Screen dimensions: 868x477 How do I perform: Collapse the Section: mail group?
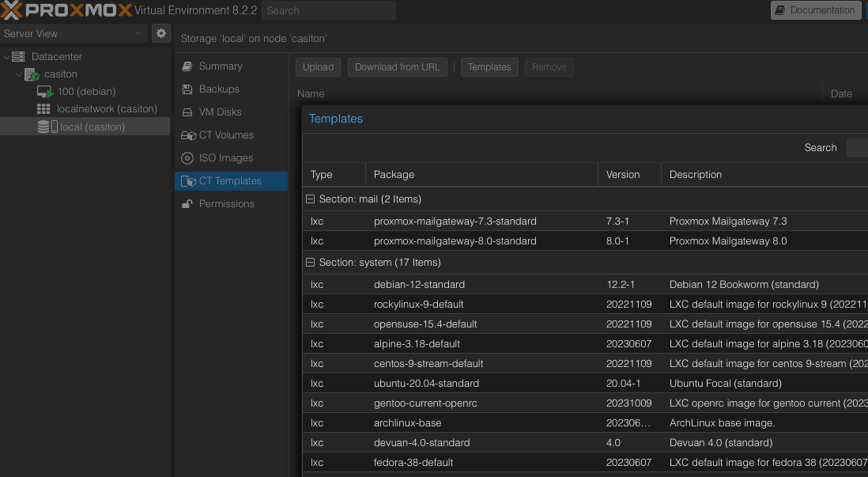tap(311, 199)
